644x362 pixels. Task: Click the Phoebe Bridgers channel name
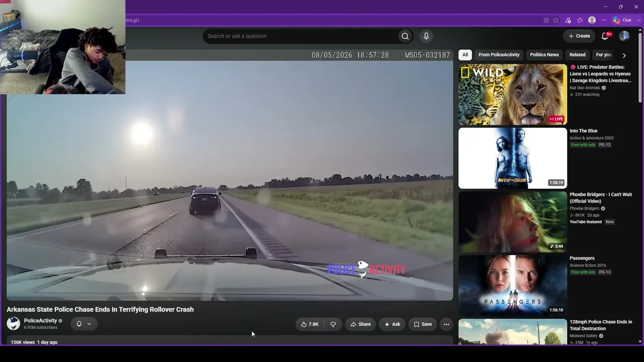pos(585,209)
